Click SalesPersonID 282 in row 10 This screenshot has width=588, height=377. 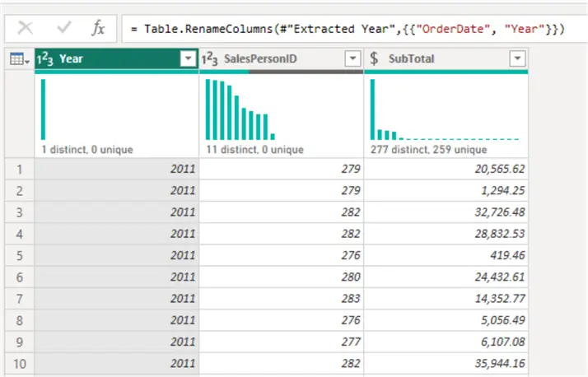coord(282,364)
